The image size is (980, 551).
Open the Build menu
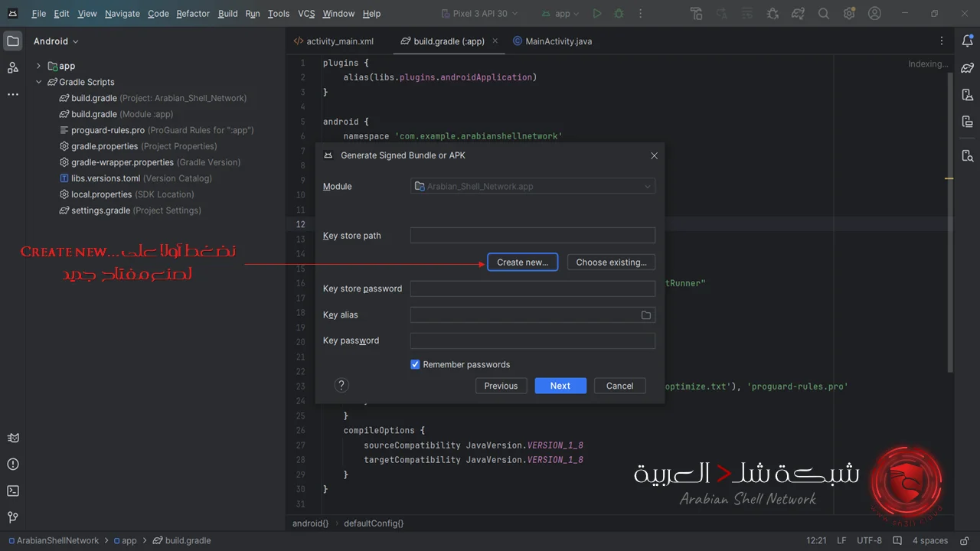[227, 14]
